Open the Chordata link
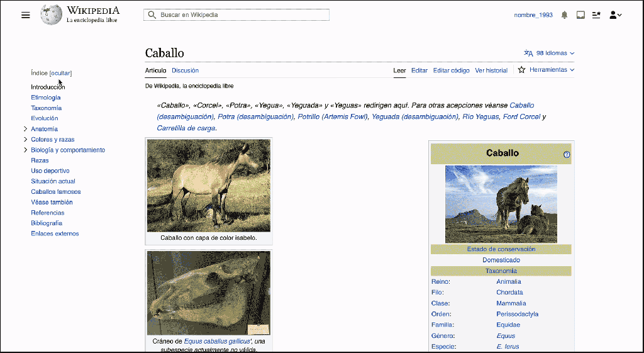Screen dimensions: 644x353 509,293
